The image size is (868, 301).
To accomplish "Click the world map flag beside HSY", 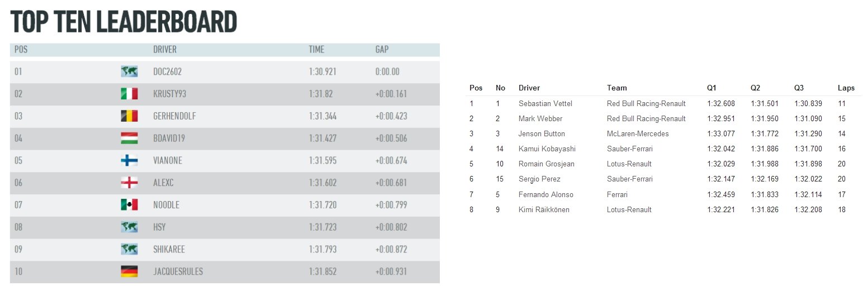I will point(129,227).
